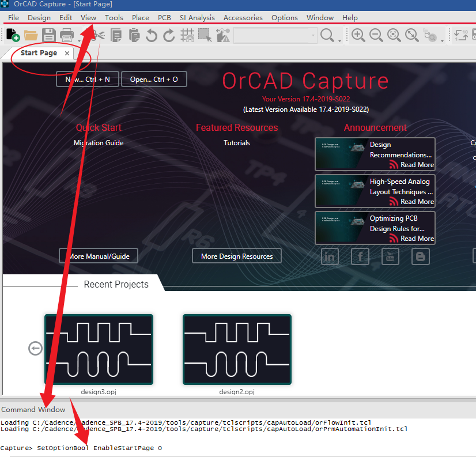Click the Zoom to All icon
Screen dimensions: 476x457
(412, 35)
